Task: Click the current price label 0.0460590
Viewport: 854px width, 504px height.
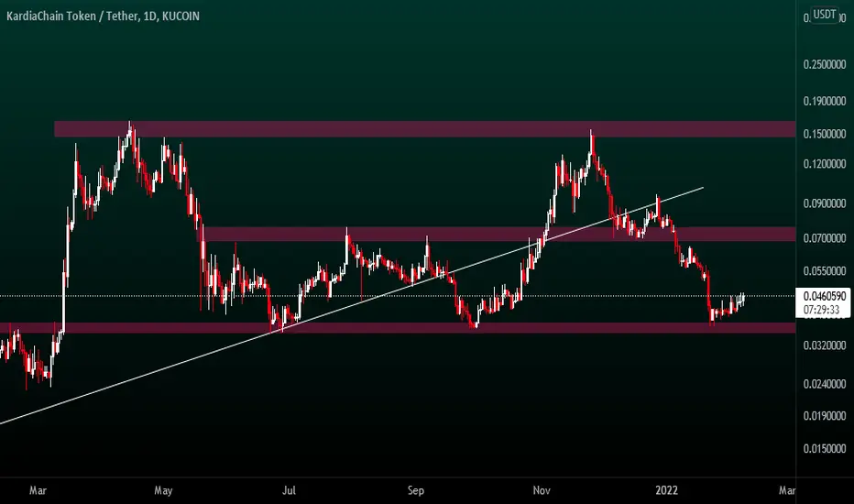Action: (x=824, y=296)
